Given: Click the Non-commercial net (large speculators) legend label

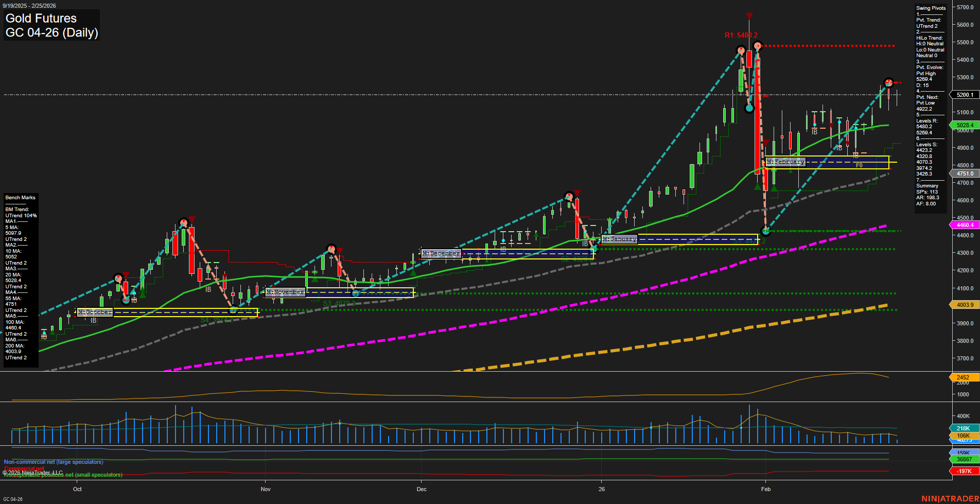Looking at the screenshot, I should click(53, 462).
